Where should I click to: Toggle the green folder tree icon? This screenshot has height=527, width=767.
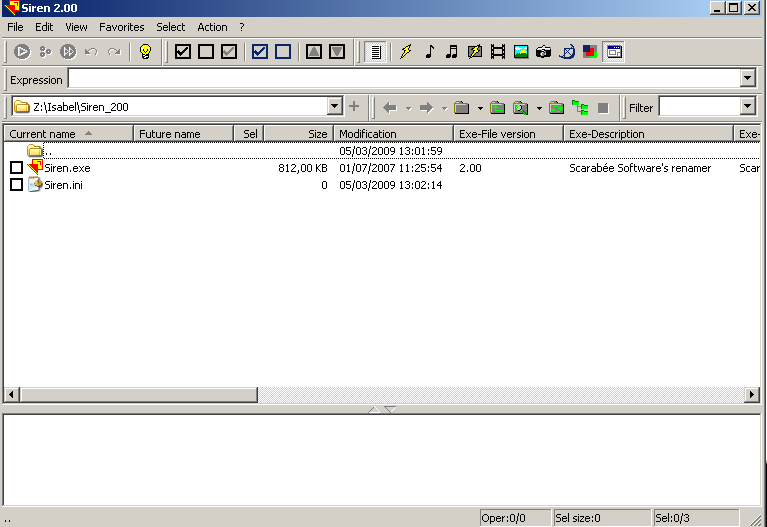[580, 108]
